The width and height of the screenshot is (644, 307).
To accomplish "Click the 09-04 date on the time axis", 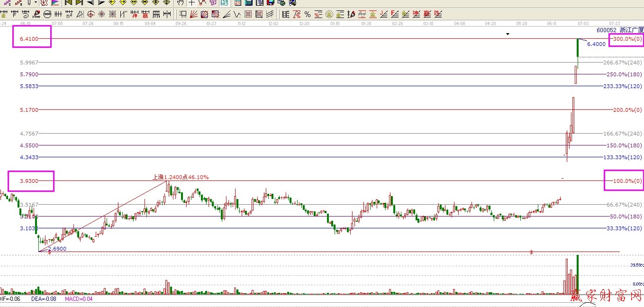I will tap(150, 23).
